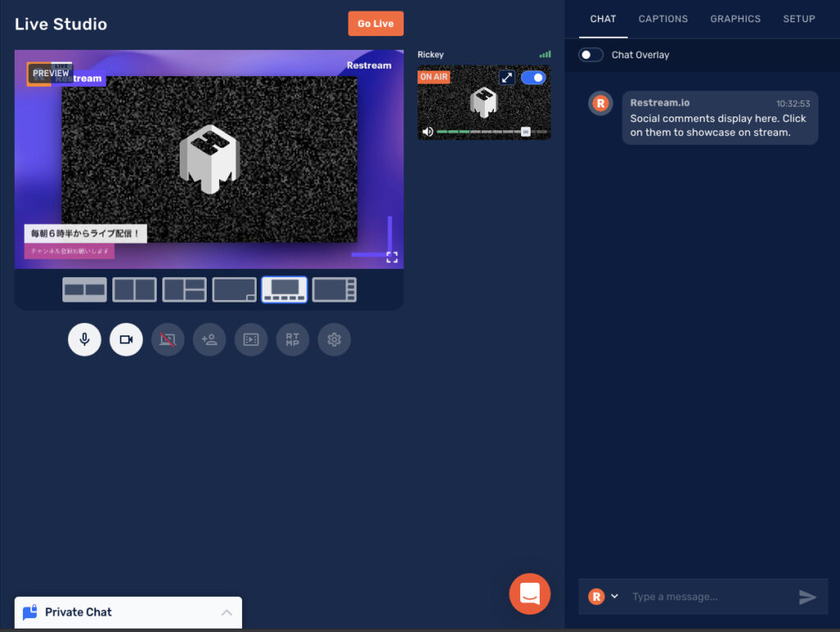Click the Restream.io avatar in chat
This screenshot has width=840, height=632.
pyautogui.click(x=600, y=103)
